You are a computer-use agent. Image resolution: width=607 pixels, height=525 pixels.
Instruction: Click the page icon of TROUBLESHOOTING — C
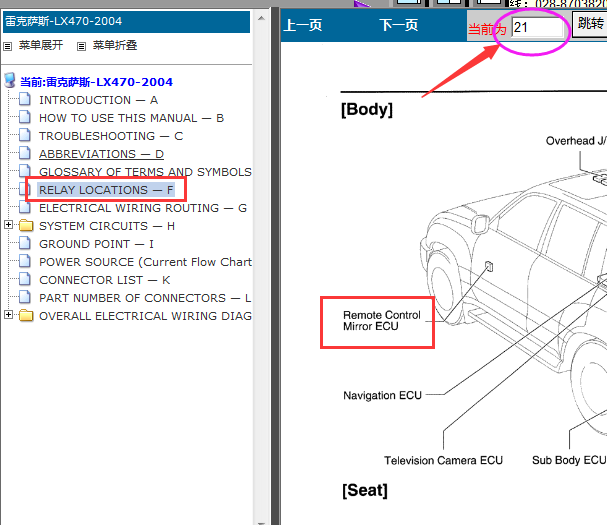pos(25,135)
